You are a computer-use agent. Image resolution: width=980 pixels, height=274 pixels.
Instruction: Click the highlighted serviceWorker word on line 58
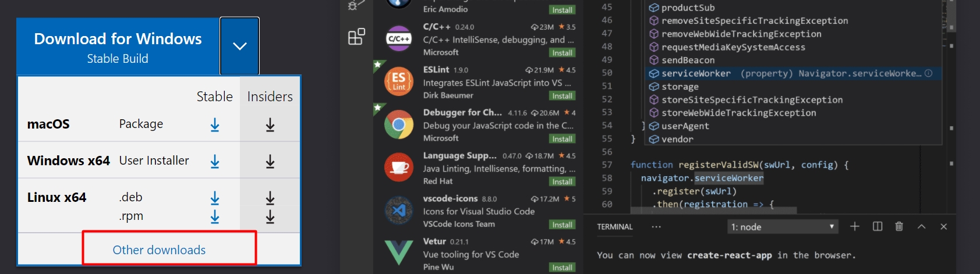click(x=729, y=178)
